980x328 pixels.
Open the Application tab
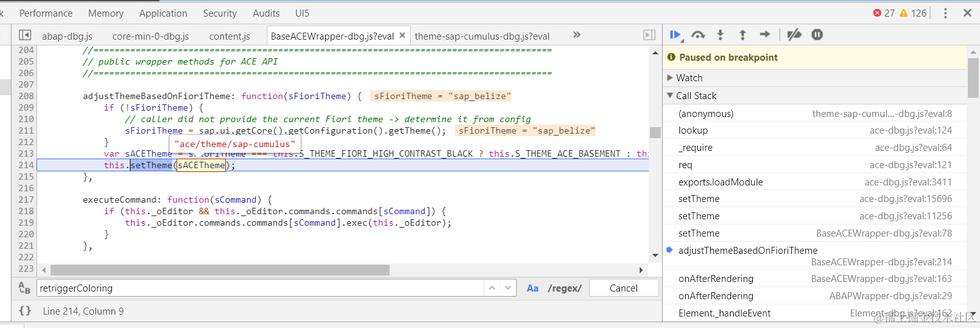point(163,13)
